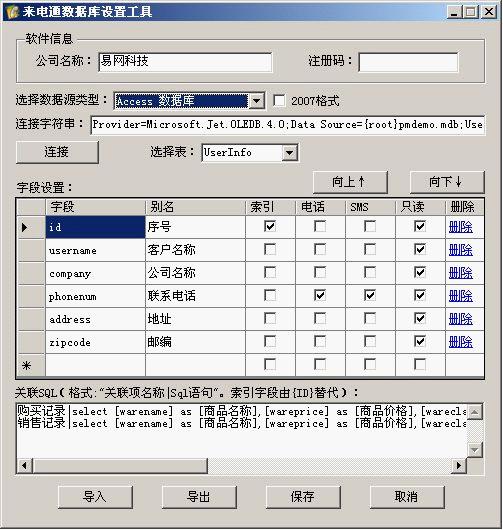Click 删除 link for username row

click(x=460, y=250)
